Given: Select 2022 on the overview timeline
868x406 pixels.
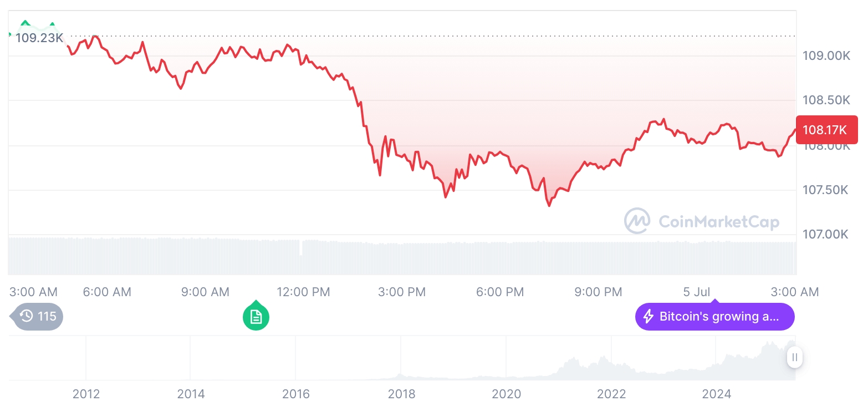Looking at the screenshot, I should click(611, 394).
